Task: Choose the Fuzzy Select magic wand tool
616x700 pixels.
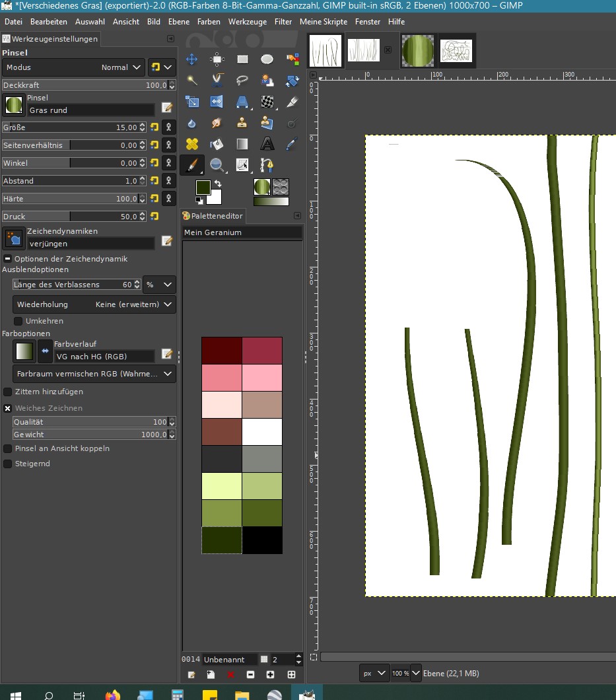Action: click(192, 81)
